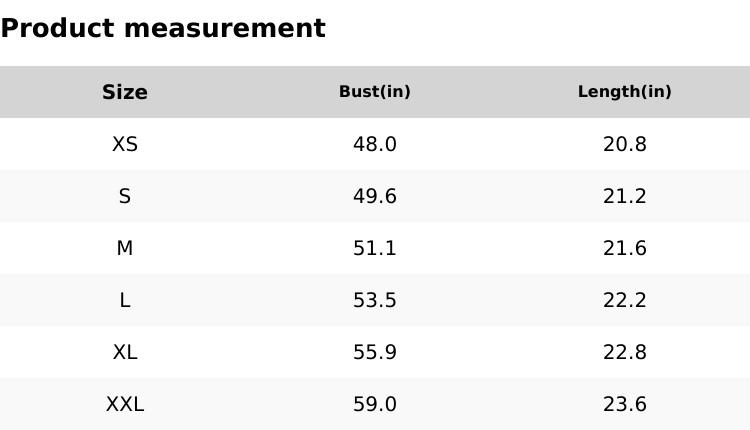Viewport: 750px width, 430px height.
Task: Select the M size row label
Action: pos(125,248)
